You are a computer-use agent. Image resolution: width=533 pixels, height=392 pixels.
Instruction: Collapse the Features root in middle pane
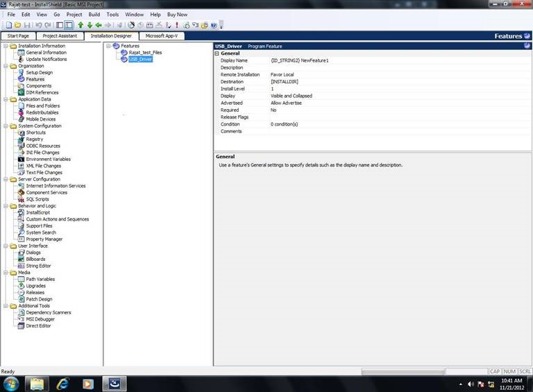click(108, 46)
